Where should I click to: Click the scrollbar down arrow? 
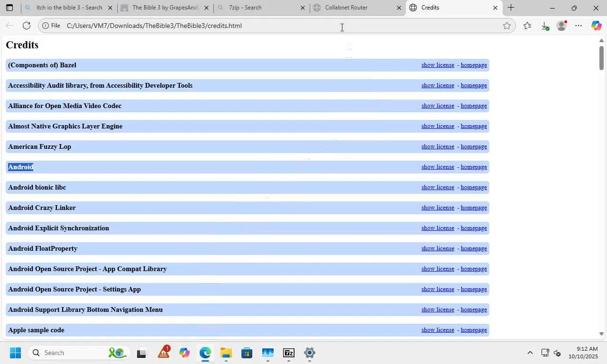click(x=601, y=334)
